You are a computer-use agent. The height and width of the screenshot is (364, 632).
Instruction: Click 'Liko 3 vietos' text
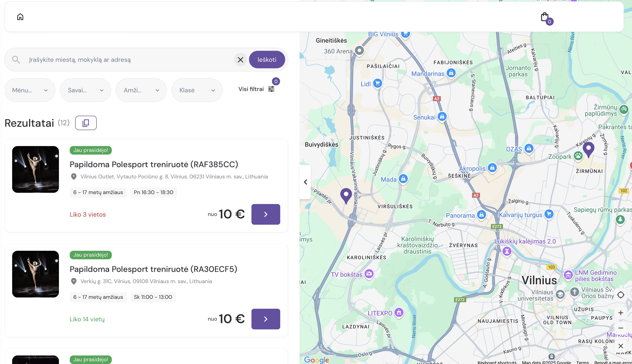click(x=87, y=215)
